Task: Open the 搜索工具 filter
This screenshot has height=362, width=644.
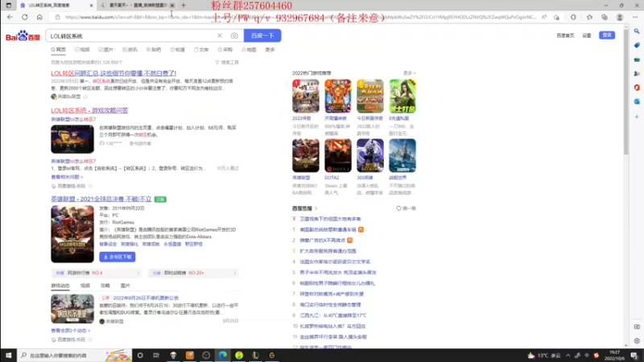Action: point(227,63)
